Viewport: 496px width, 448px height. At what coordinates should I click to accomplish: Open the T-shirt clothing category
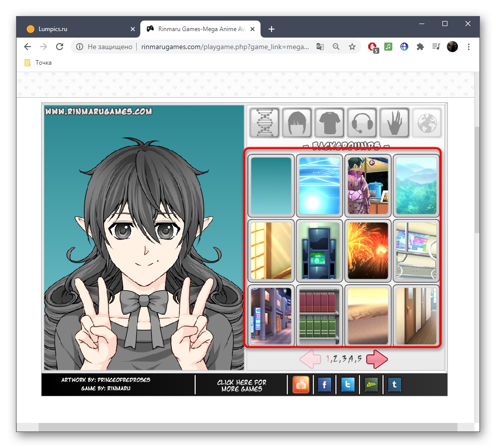(x=330, y=123)
